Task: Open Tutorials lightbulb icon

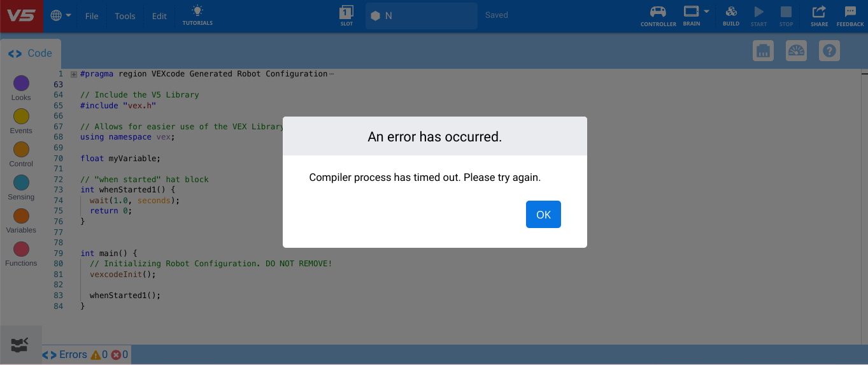Action: coord(197,16)
